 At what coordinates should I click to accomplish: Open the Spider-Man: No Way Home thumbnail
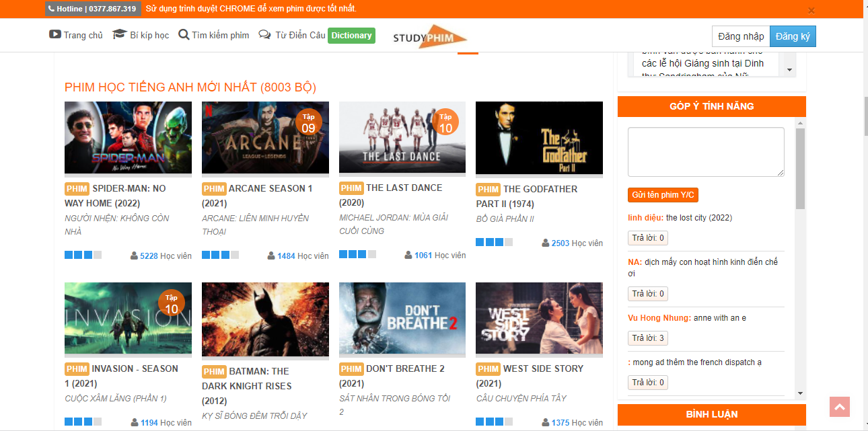coord(128,138)
